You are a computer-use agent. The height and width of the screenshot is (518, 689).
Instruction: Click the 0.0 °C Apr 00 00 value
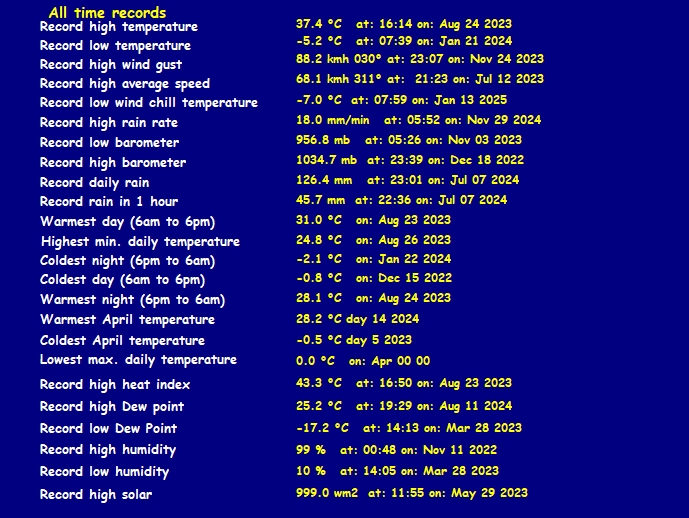tap(363, 361)
